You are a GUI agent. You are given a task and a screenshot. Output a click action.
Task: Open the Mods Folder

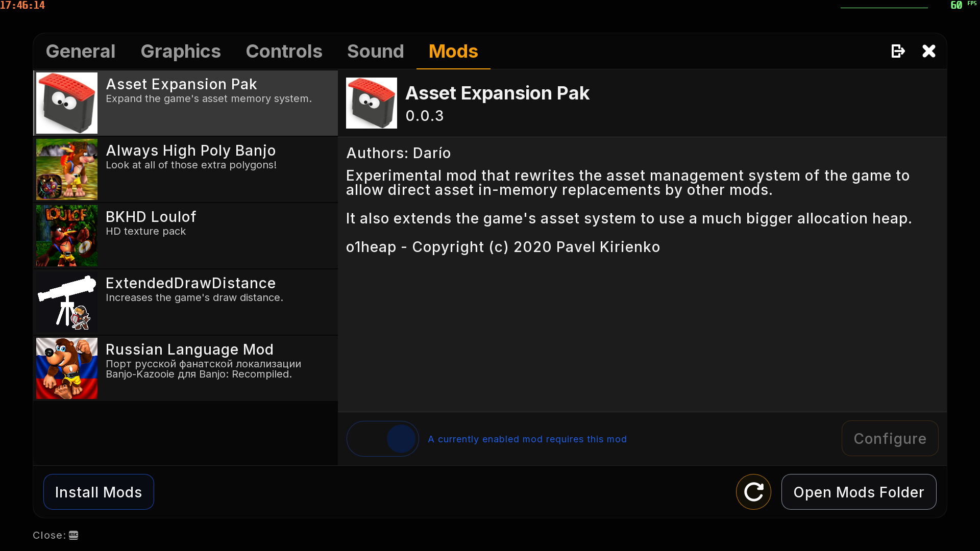(859, 492)
